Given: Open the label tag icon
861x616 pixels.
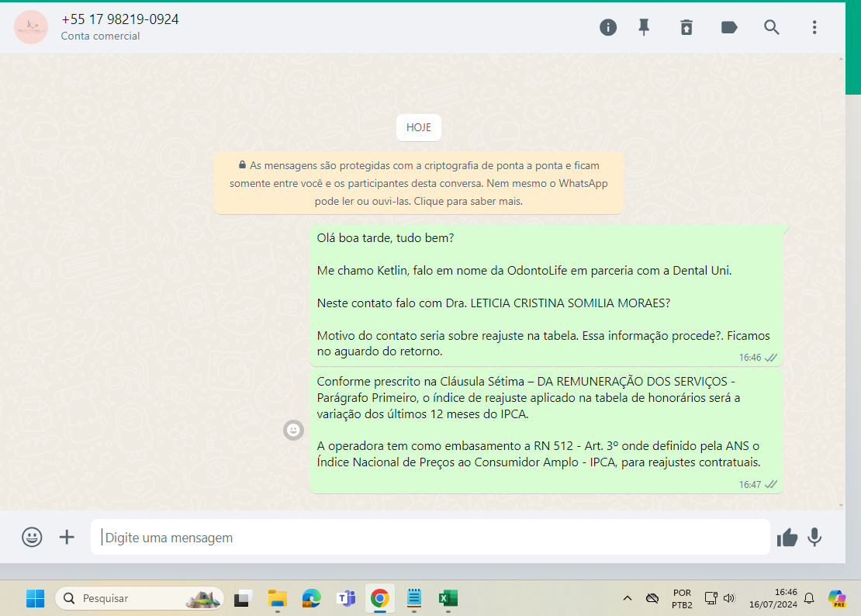Looking at the screenshot, I should (x=728, y=27).
